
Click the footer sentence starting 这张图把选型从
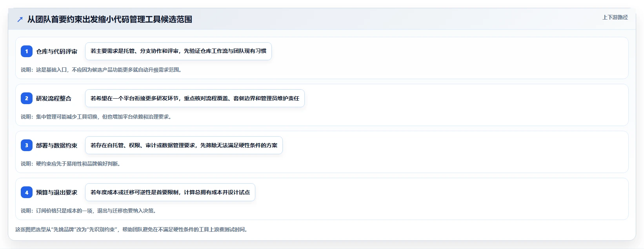132,229
